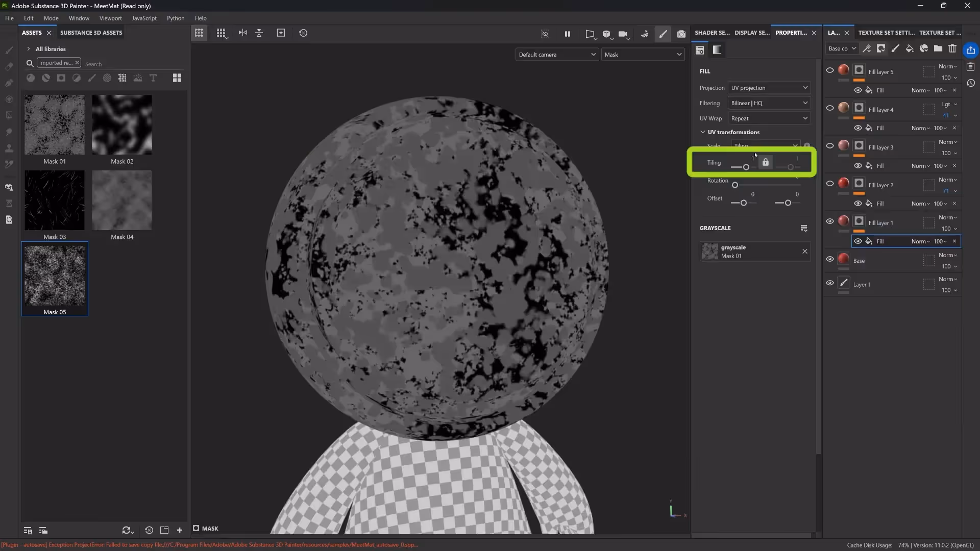This screenshot has width=980, height=551.
Task: Open the camera screenshot icon in viewport toolbar
Action: tap(681, 34)
